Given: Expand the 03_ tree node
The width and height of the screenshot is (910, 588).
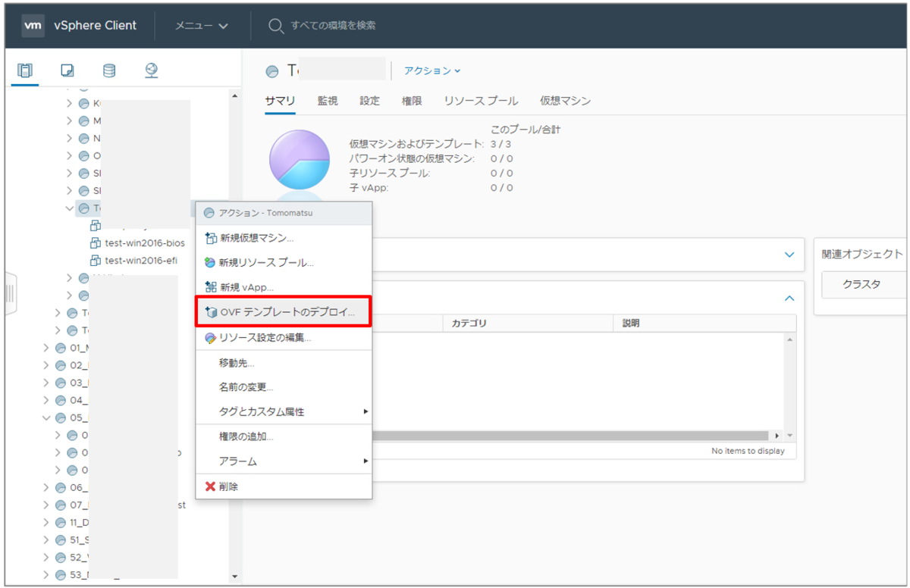Looking at the screenshot, I should point(47,383).
